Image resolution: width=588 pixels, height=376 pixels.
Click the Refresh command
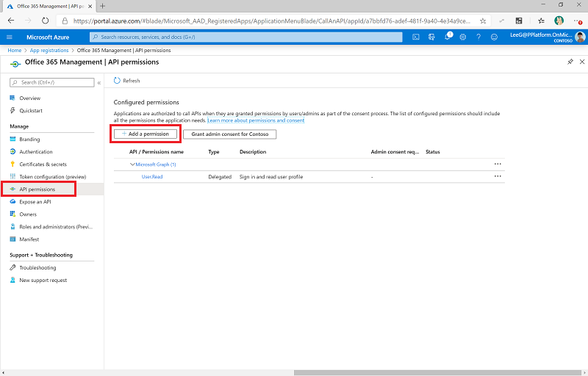pos(126,81)
